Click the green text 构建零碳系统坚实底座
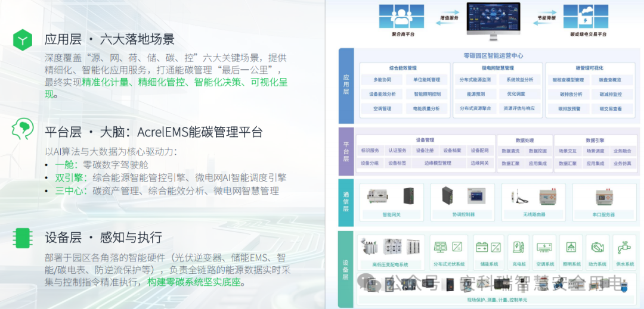Screen dimensions: 644x309 pyautogui.click(x=193, y=282)
